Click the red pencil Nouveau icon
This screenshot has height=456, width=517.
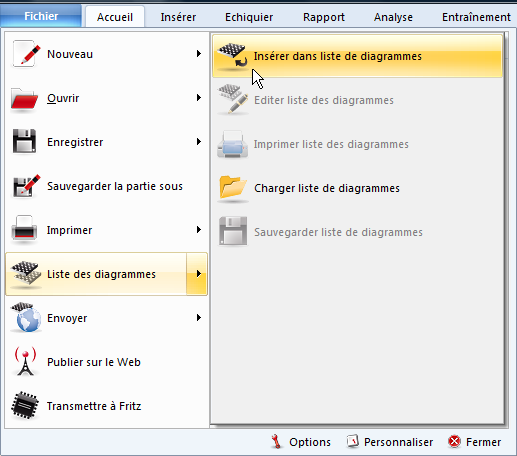click(26, 54)
